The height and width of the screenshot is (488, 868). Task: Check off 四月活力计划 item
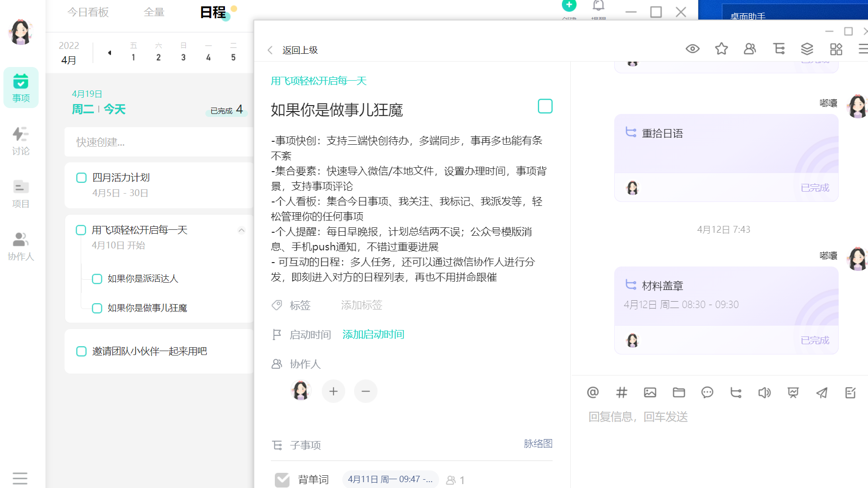pos(82,177)
